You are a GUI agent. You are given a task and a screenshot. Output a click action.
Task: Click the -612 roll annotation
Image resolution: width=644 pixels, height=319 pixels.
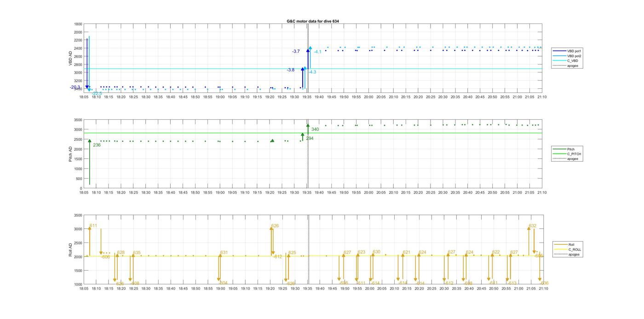[449, 283]
